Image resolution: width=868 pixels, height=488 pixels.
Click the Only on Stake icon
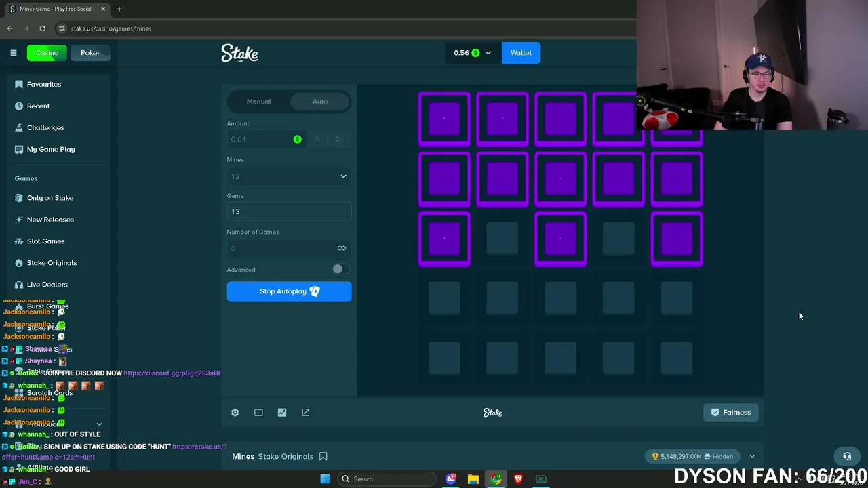coord(19,198)
